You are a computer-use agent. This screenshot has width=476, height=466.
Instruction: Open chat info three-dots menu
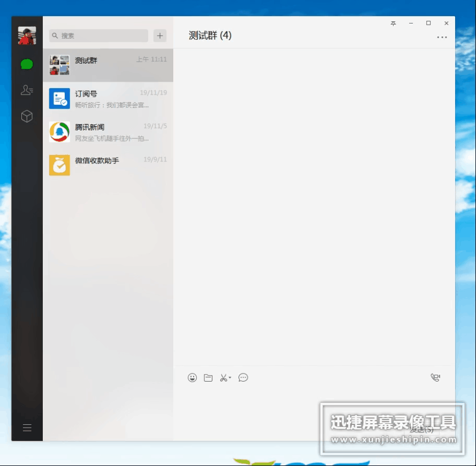tap(442, 37)
